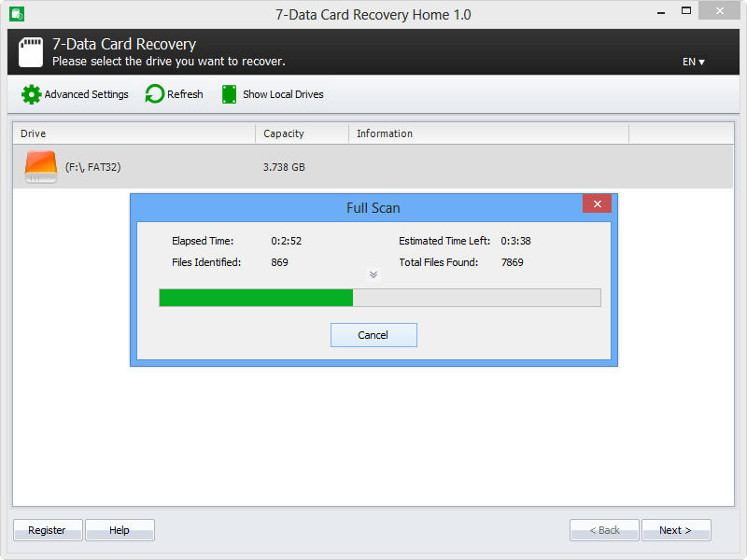Screen dimensions: 747x560
Task: Proceed with the Next button
Action: tap(676, 529)
